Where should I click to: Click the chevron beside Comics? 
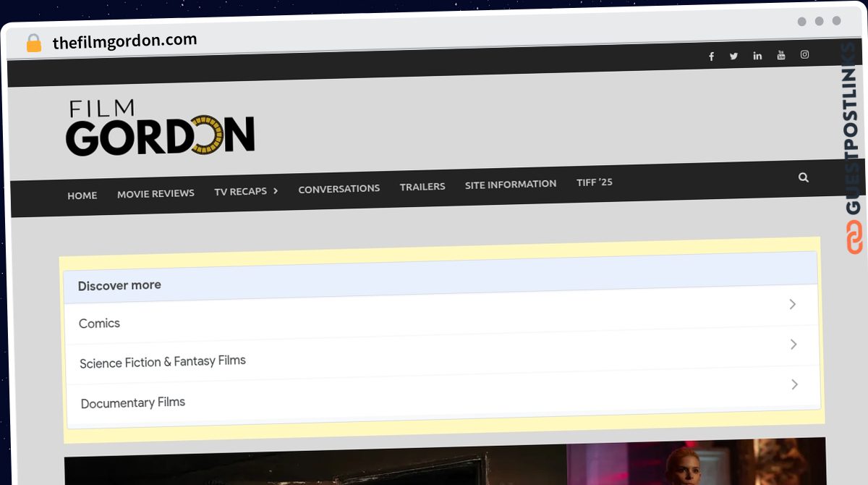[x=792, y=304]
